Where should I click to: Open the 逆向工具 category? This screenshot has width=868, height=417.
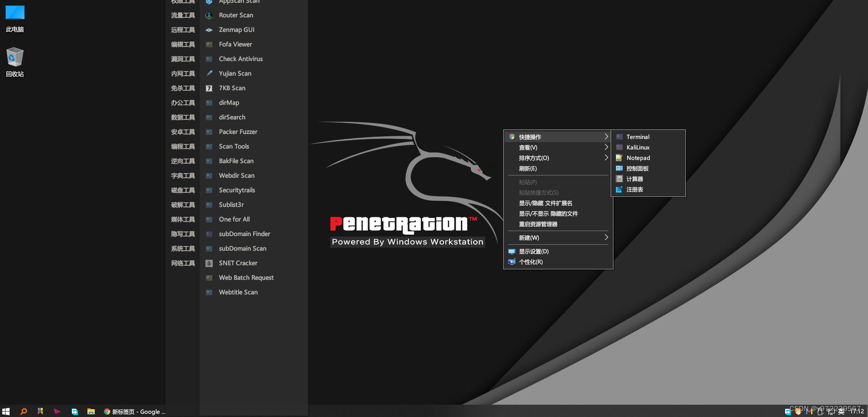pyautogui.click(x=183, y=161)
